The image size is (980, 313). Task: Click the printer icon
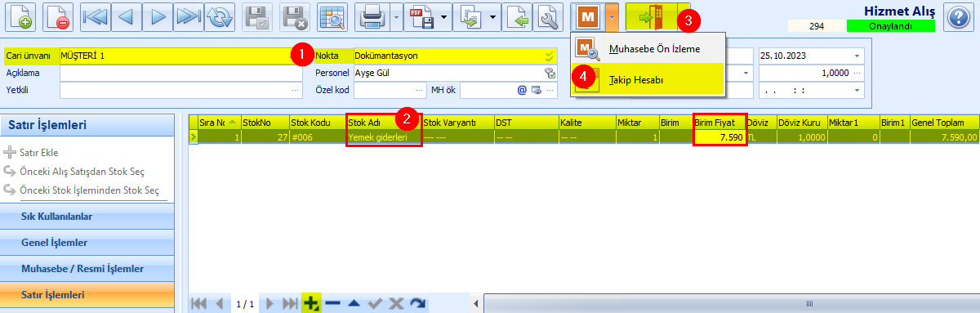click(372, 17)
